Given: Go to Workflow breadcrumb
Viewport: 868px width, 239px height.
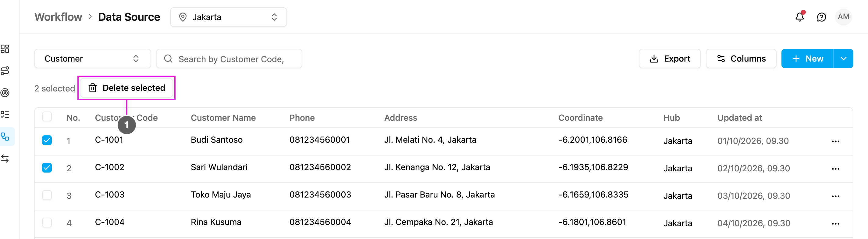Looking at the screenshot, I should point(58,17).
